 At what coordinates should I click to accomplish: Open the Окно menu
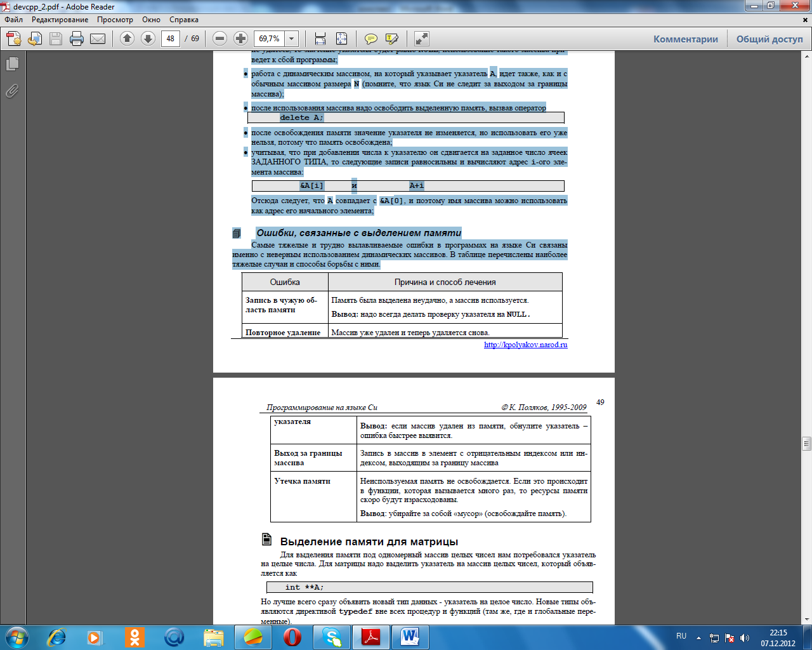(x=151, y=20)
